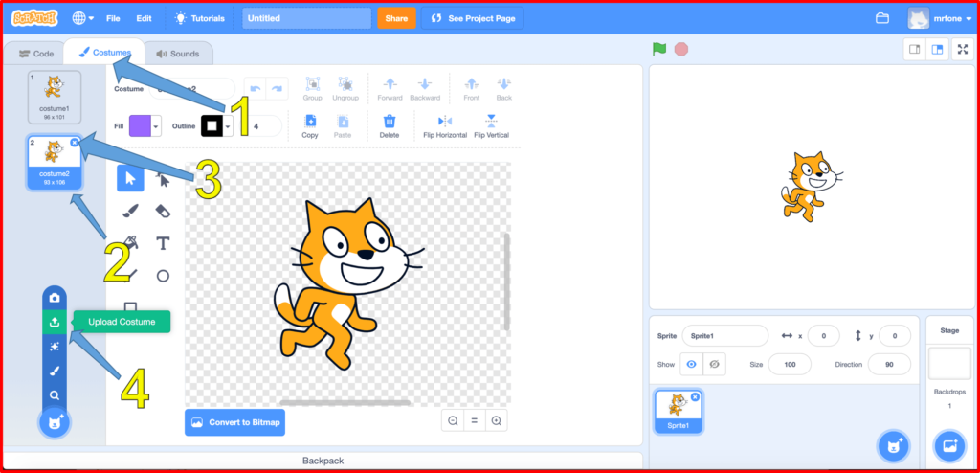Open the language globe menu
Screen dimensions: 980x473
tap(83, 18)
